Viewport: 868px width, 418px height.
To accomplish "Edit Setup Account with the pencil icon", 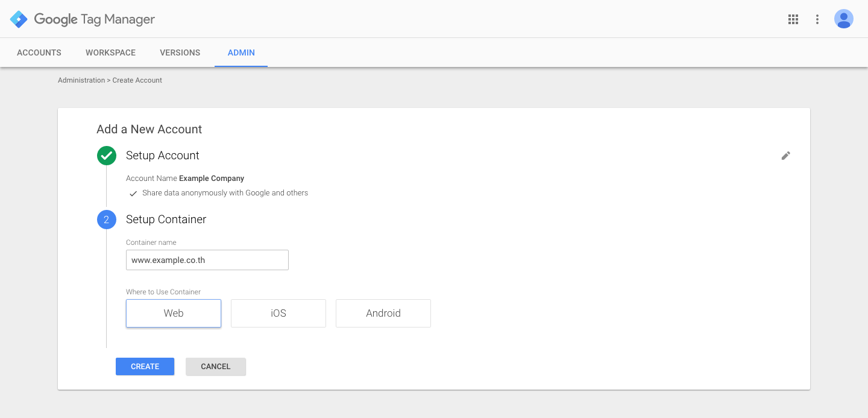I will 785,156.
